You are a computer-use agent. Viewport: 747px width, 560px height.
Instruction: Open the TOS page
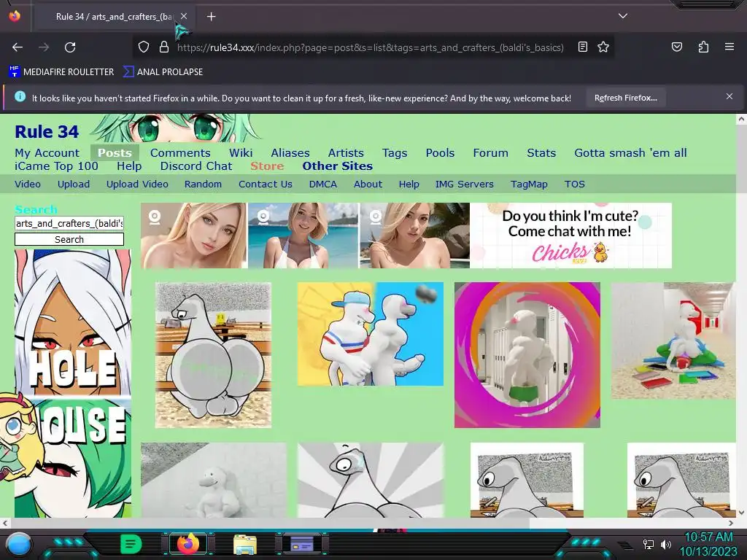coord(575,184)
